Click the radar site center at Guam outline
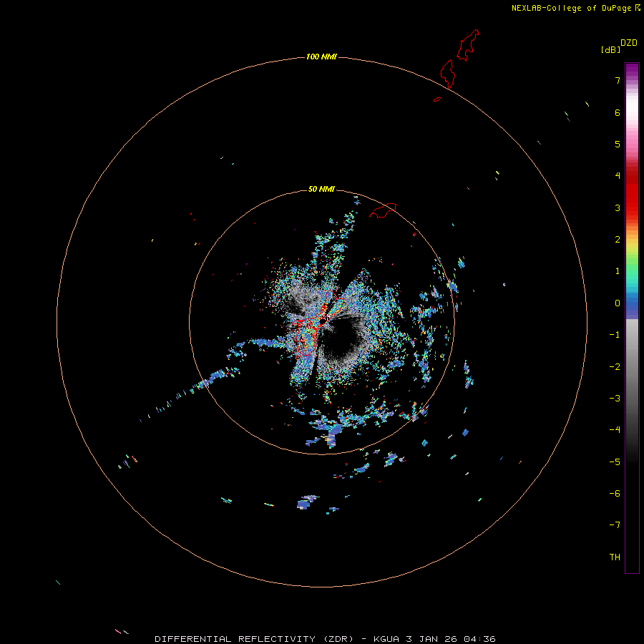 [x=323, y=321]
